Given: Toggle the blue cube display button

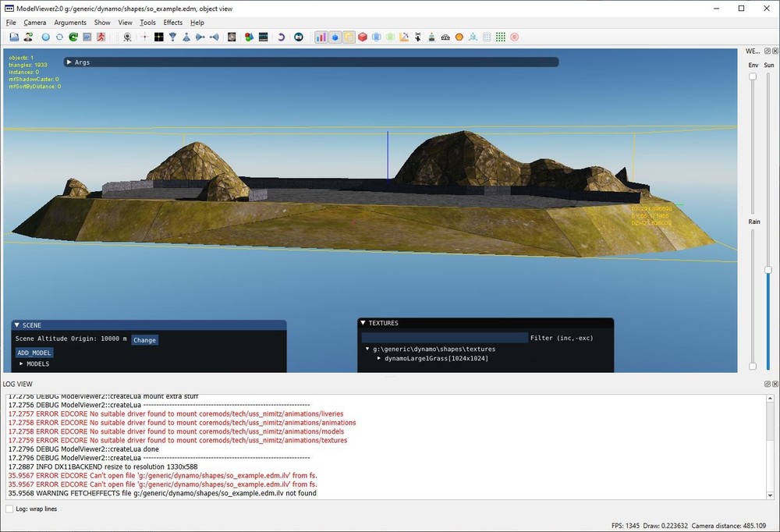Looking at the screenshot, I should click(335, 37).
